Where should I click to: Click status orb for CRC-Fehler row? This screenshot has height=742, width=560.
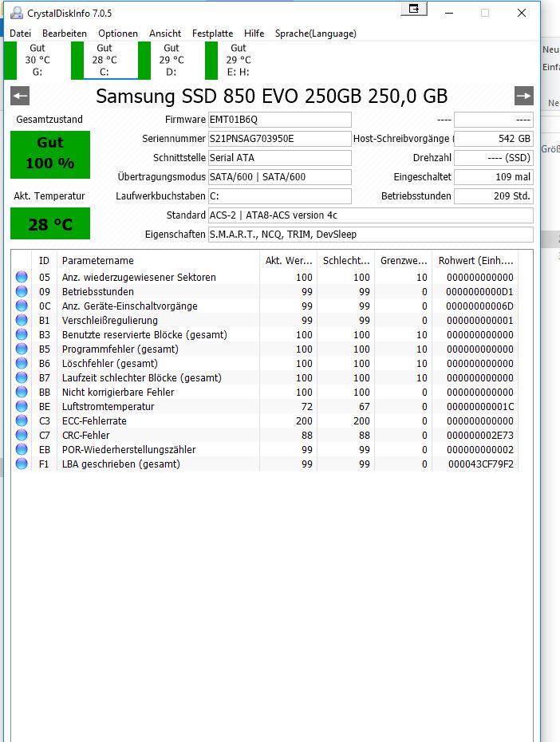point(22,435)
